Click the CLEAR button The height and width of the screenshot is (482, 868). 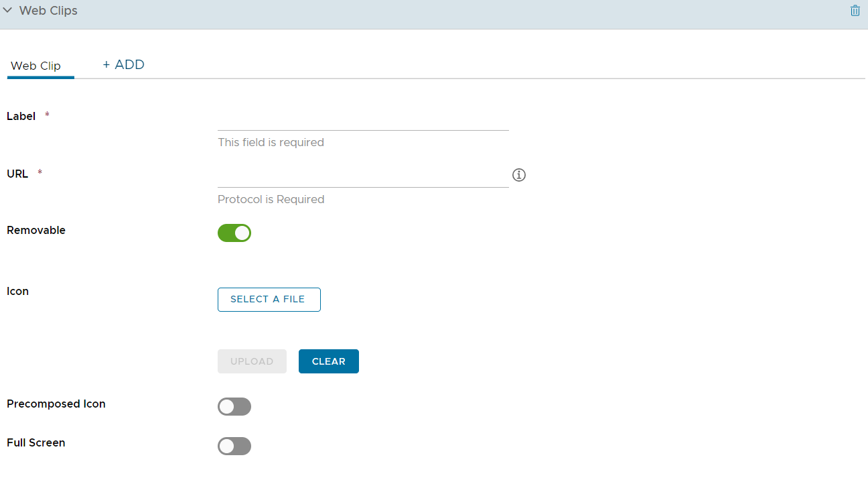click(x=329, y=361)
